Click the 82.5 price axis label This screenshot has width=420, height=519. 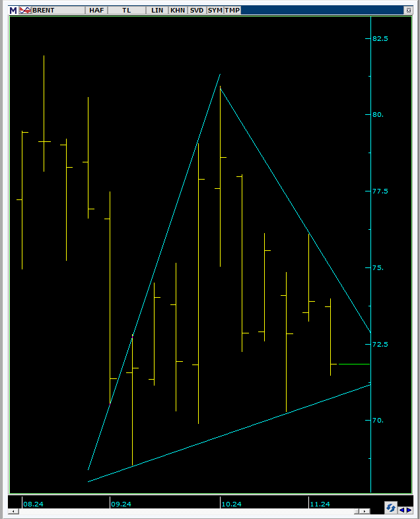click(380, 38)
